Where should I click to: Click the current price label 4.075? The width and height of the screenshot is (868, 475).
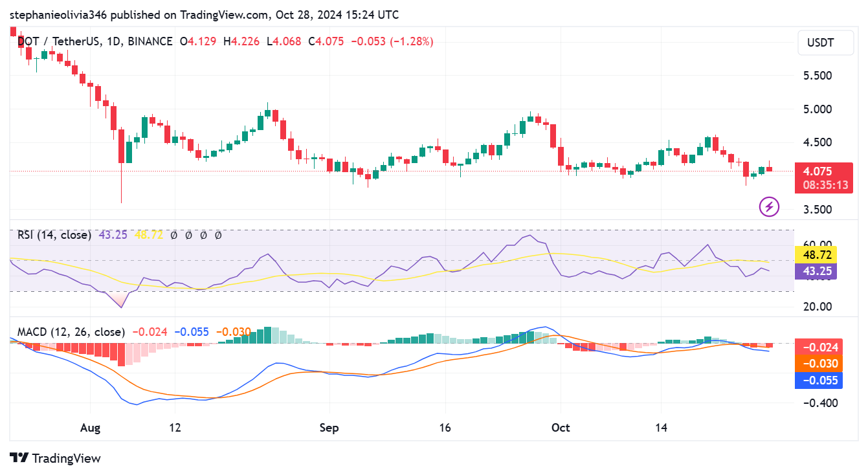pyautogui.click(x=817, y=171)
